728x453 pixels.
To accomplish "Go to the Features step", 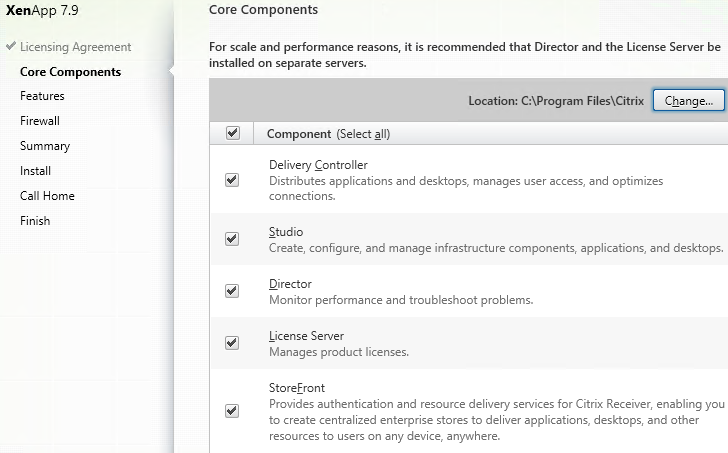I will [42, 96].
